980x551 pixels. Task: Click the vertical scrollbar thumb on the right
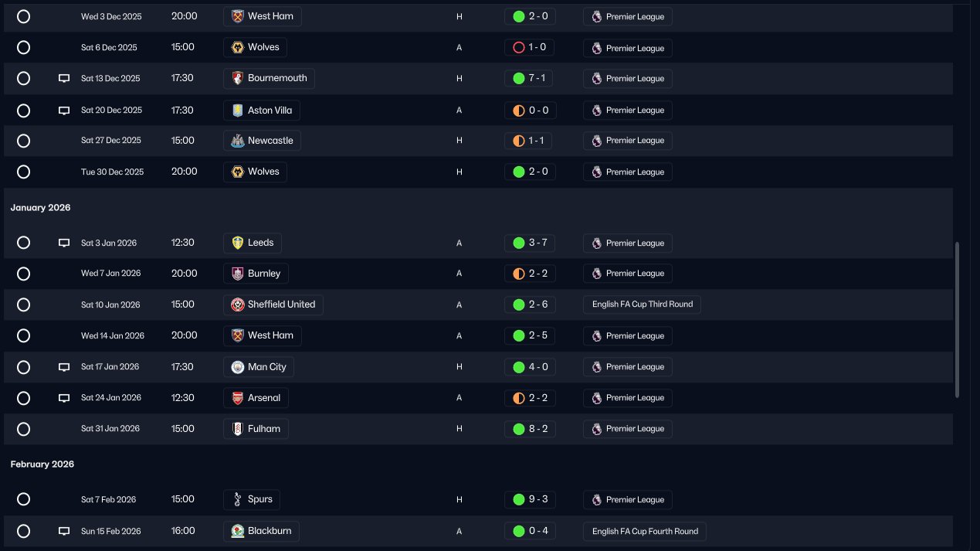pos(958,320)
